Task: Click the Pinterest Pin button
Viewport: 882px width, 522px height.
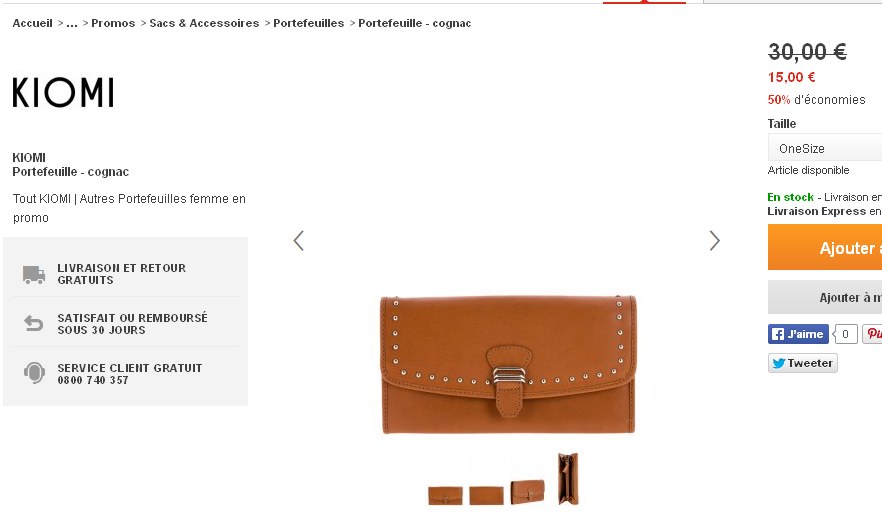Action: point(872,334)
